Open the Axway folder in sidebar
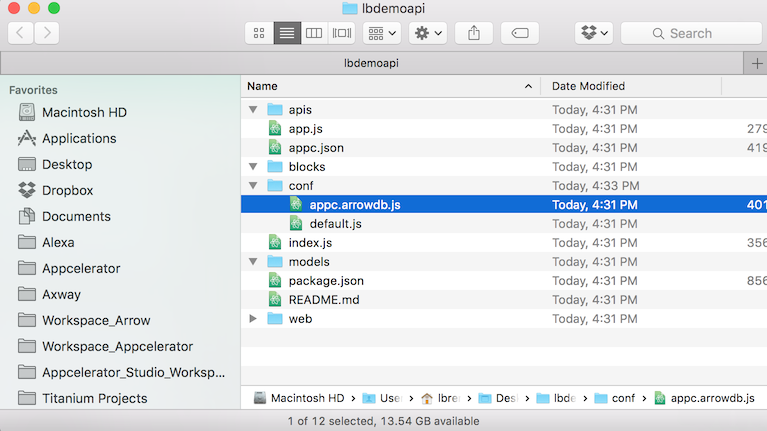This screenshot has width=767, height=431. click(49, 294)
